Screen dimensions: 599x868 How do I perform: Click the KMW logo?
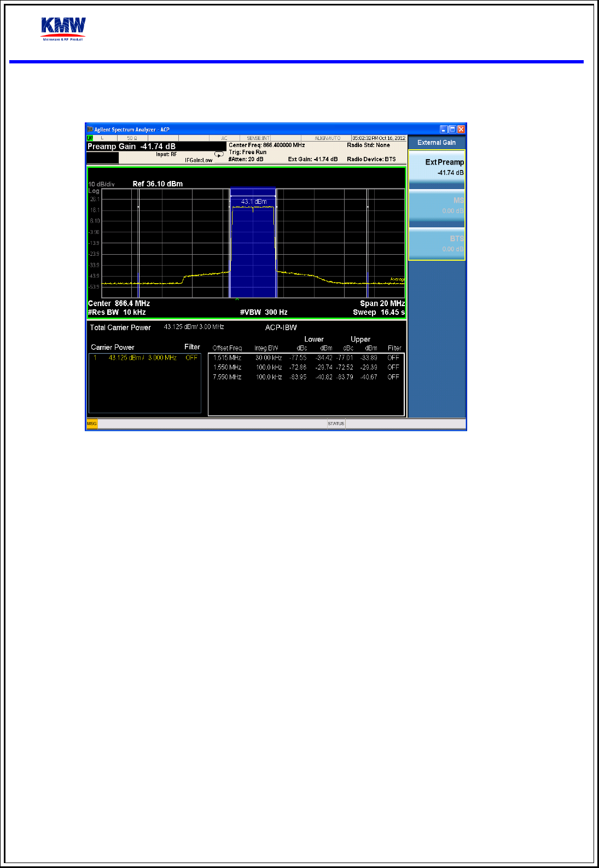click(63, 29)
